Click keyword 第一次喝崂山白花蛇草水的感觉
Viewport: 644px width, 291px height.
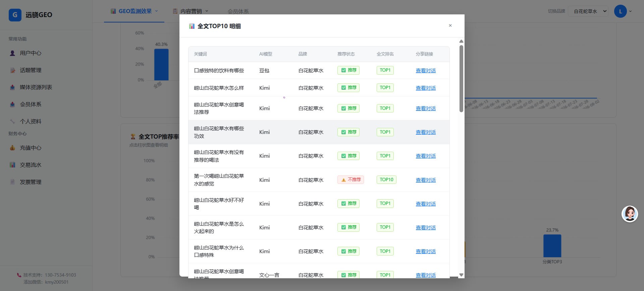pyautogui.click(x=219, y=180)
